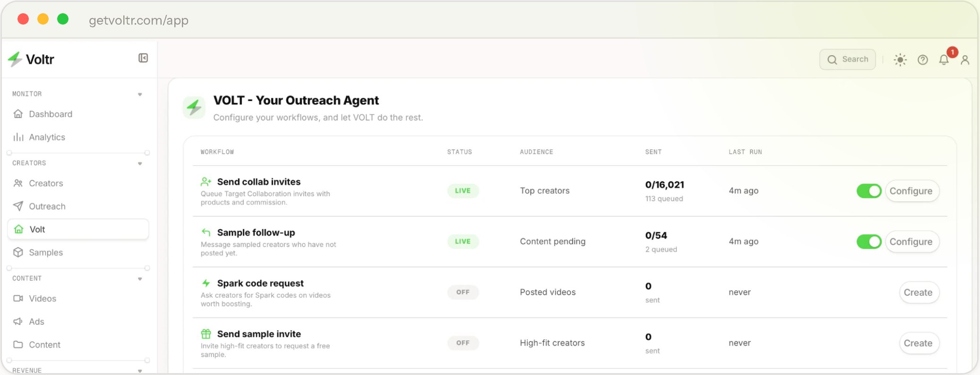Click the browser address getvoltr.com/app
The width and height of the screenshot is (980, 375).
139,20
